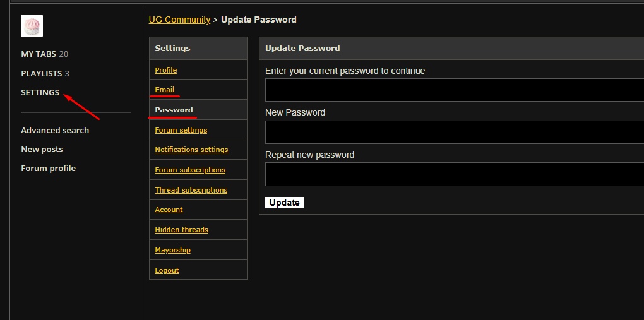Click the user avatar thumbnail
Screen dimensions: 644x320
pyautogui.click(x=32, y=26)
